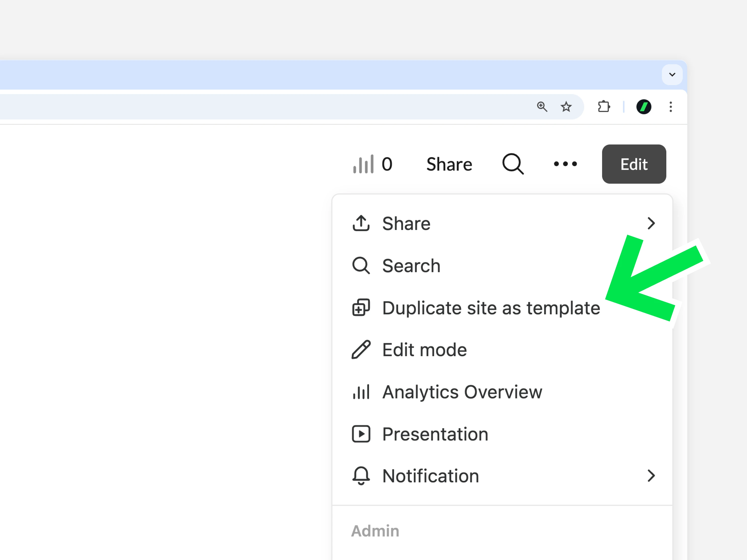Open the analytics bar chart counter

pyautogui.click(x=373, y=164)
